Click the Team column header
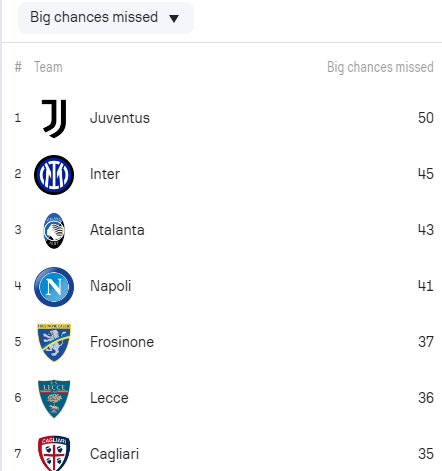The height and width of the screenshot is (471, 442). point(48,67)
